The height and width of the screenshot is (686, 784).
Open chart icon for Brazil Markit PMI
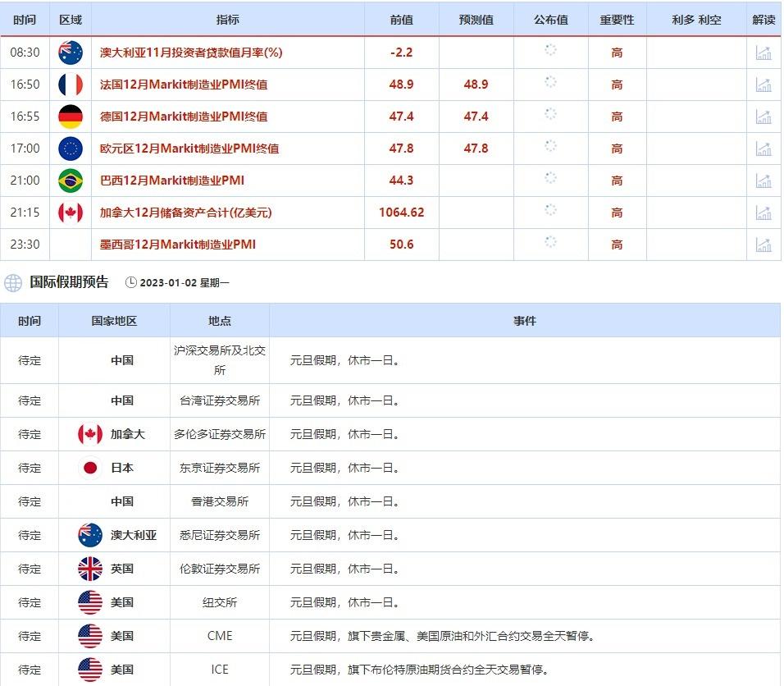click(763, 181)
